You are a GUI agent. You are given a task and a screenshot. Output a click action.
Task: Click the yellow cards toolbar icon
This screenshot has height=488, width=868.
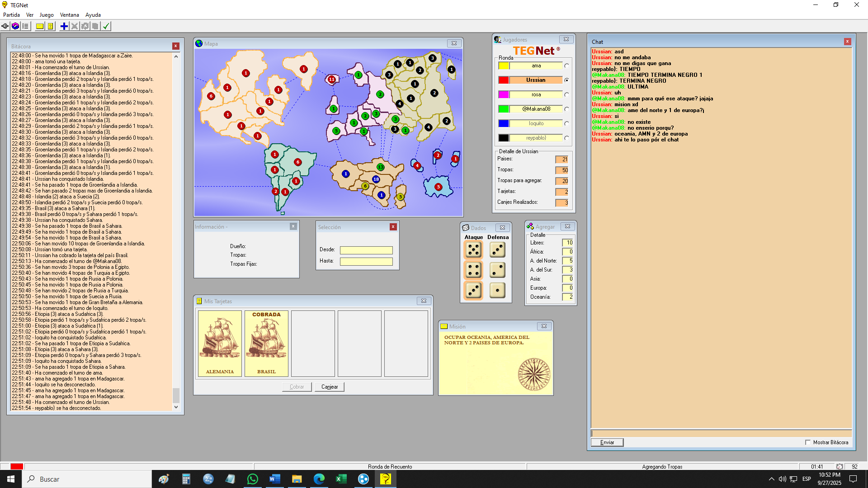(51, 26)
